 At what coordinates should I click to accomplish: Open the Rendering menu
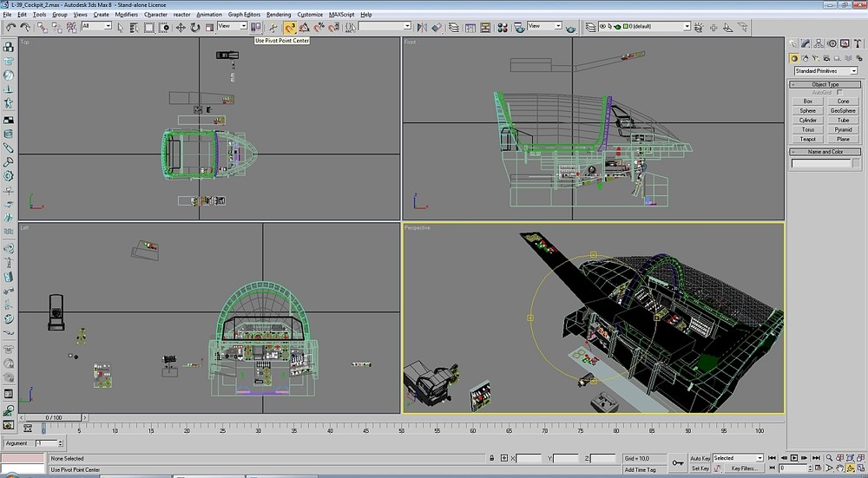coord(279,15)
